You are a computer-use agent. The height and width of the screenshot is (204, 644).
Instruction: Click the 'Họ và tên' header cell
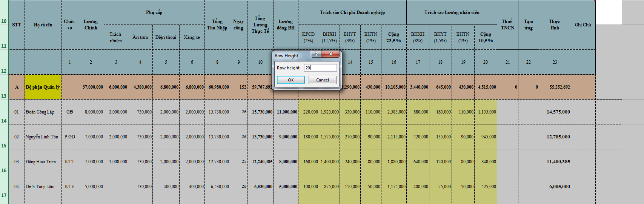point(43,25)
